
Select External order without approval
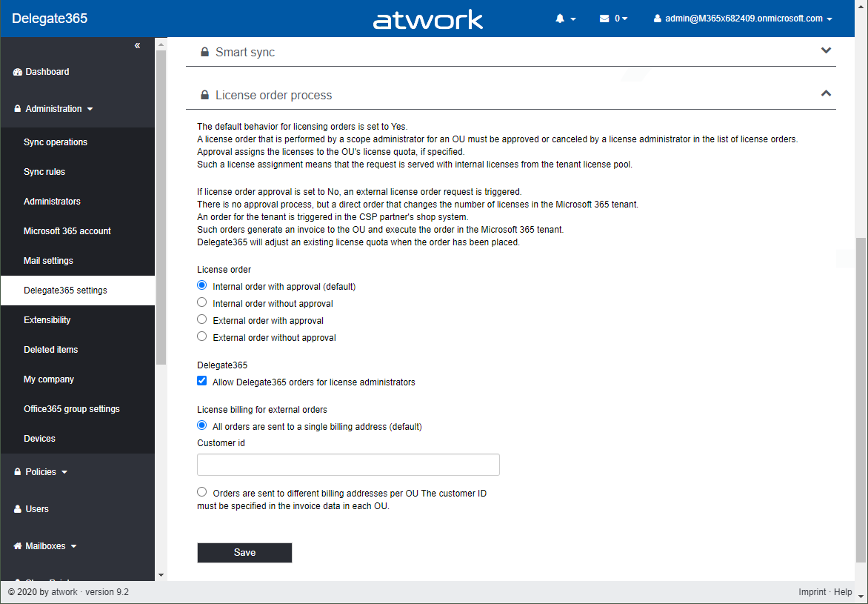(x=202, y=337)
